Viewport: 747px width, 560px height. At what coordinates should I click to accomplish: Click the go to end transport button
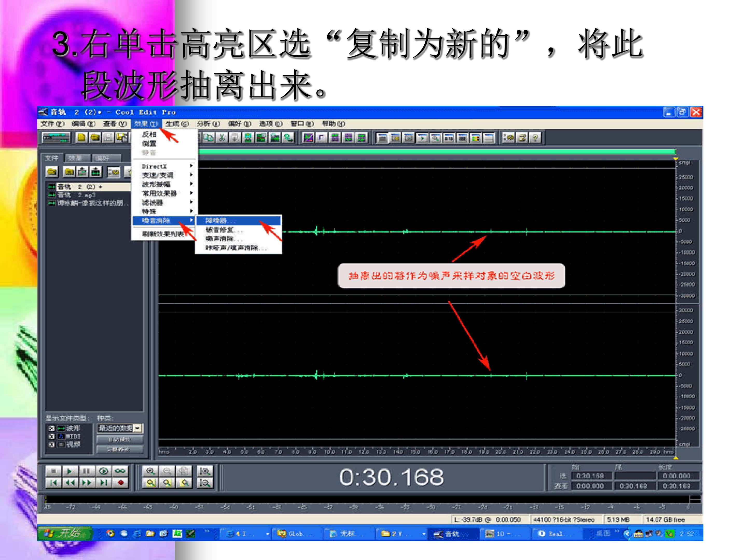(103, 483)
